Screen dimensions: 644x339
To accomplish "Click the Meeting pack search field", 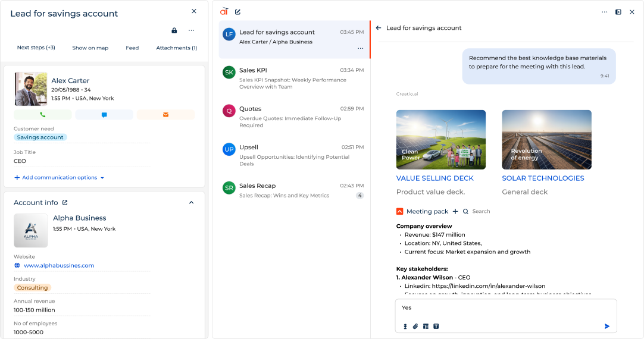I will 481,211.
